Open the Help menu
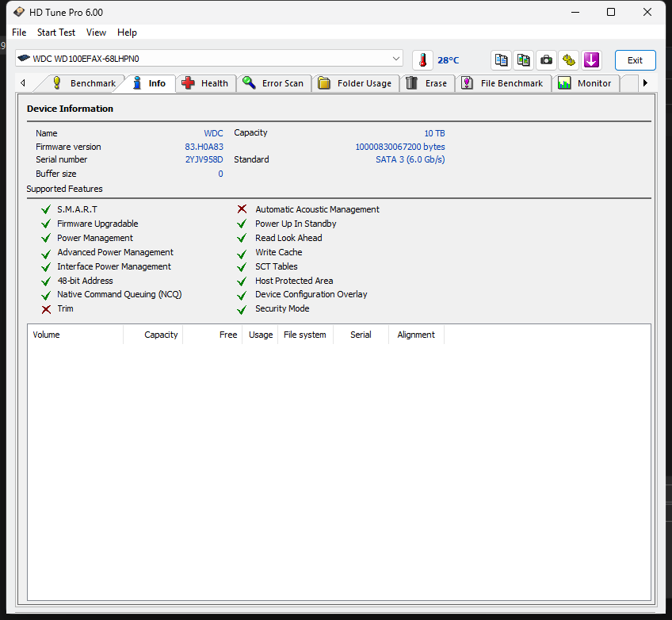Screen dimensions: 672x620 [x=127, y=33]
